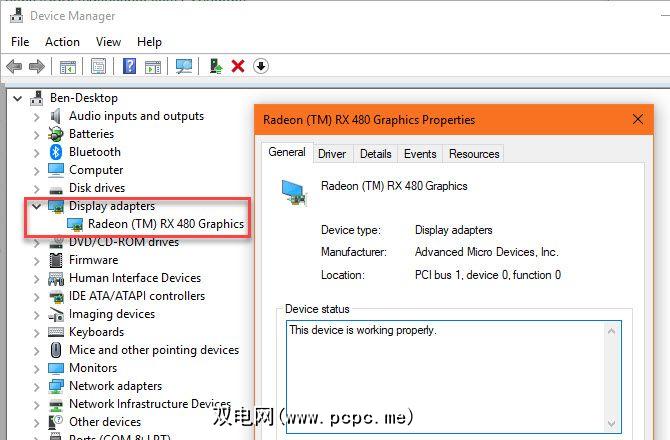Click the PCI bus 1 location text

(x=488, y=275)
